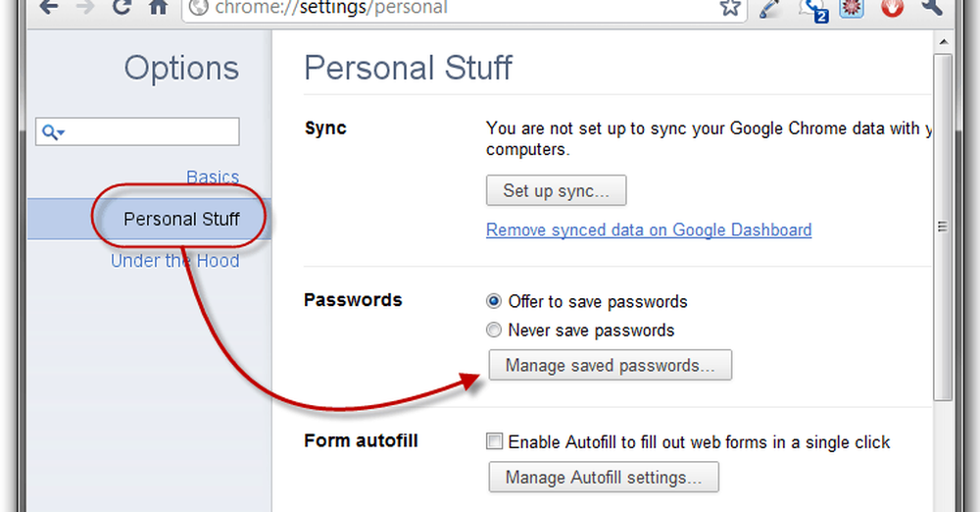Viewport: 980px width, 512px height.
Task: Open Manage saved passwords
Action: point(609,366)
